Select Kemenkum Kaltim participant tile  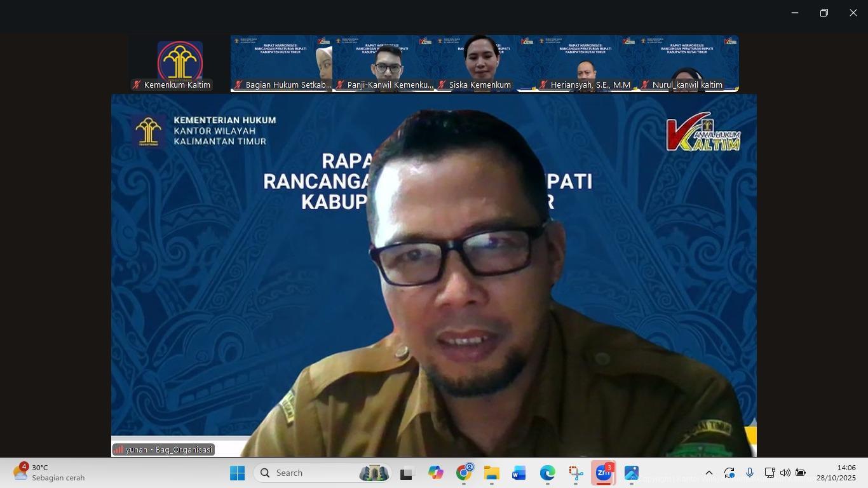(180, 64)
